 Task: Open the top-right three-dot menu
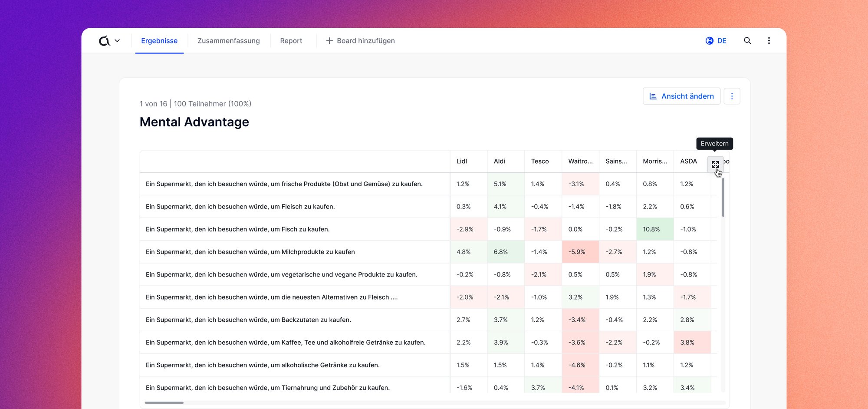[769, 40]
